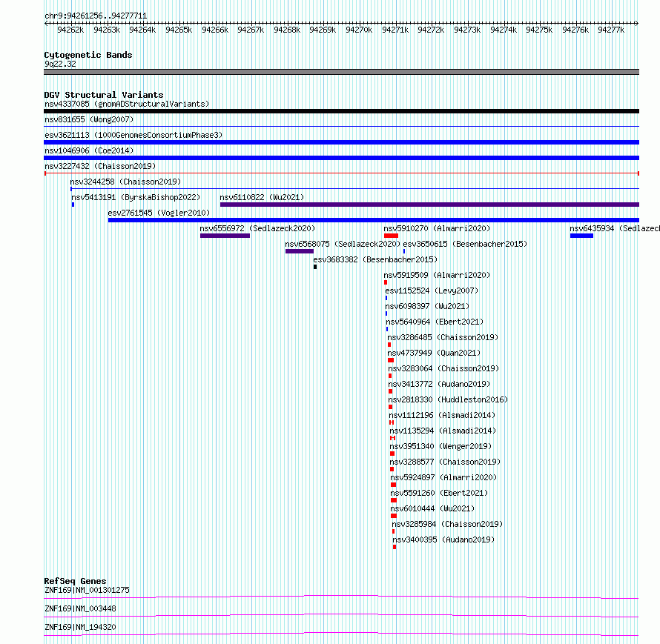Click the nsv5591260 (Ebert2021) label
The height and width of the screenshot is (644, 660).
[x=439, y=493]
